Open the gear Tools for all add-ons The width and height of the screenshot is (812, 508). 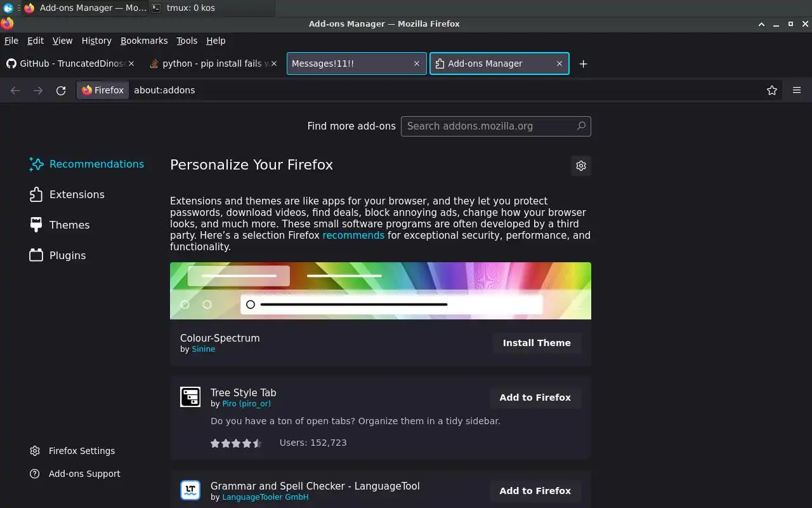point(581,166)
